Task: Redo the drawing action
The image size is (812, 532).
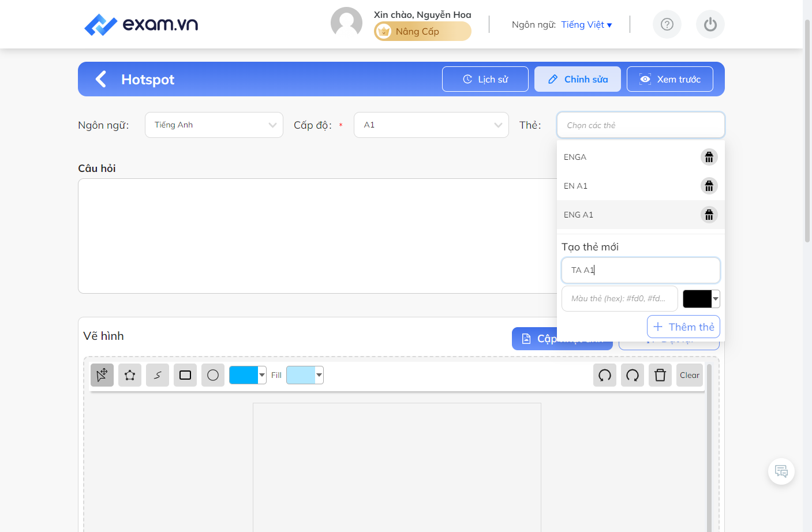Action: [x=633, y=375]
